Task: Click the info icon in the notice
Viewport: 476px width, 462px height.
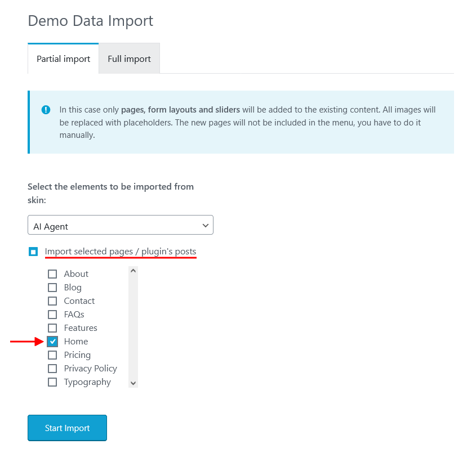Action: tap(46, 110)
